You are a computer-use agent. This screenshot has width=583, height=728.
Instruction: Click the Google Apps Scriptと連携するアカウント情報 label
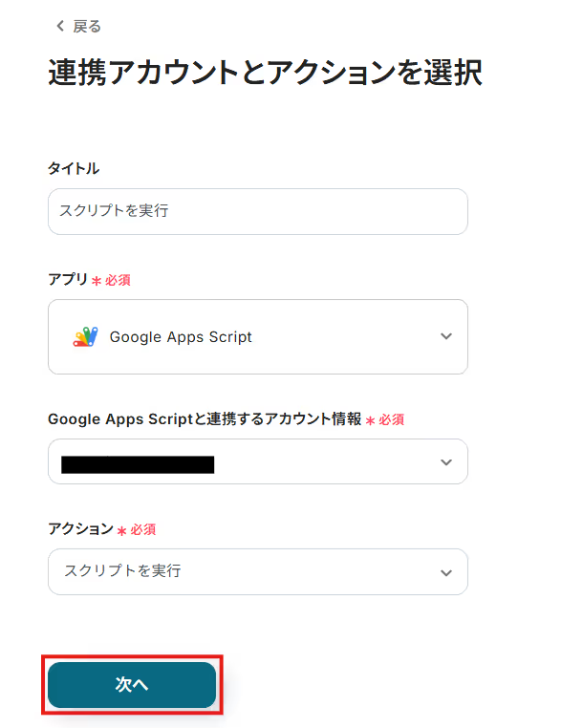pos(205,419)
